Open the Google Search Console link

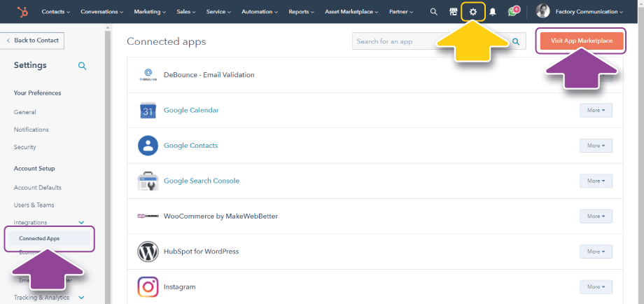(202, 181)
